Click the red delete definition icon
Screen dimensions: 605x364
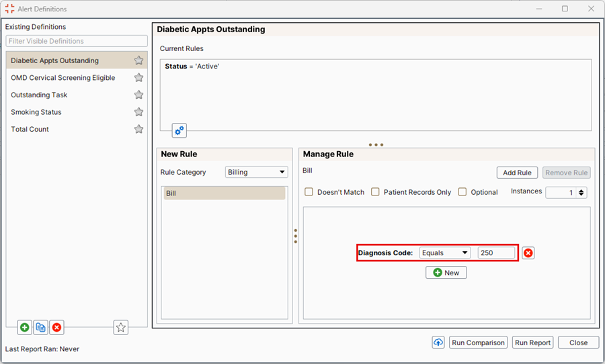57,327
